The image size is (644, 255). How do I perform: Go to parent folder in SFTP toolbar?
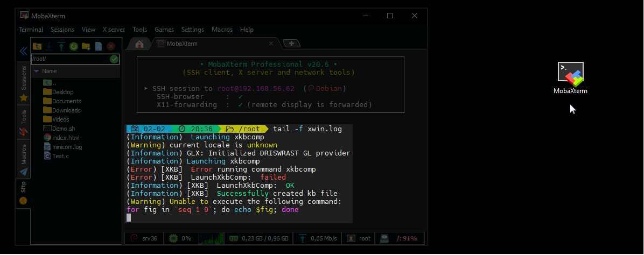point(37,46)
